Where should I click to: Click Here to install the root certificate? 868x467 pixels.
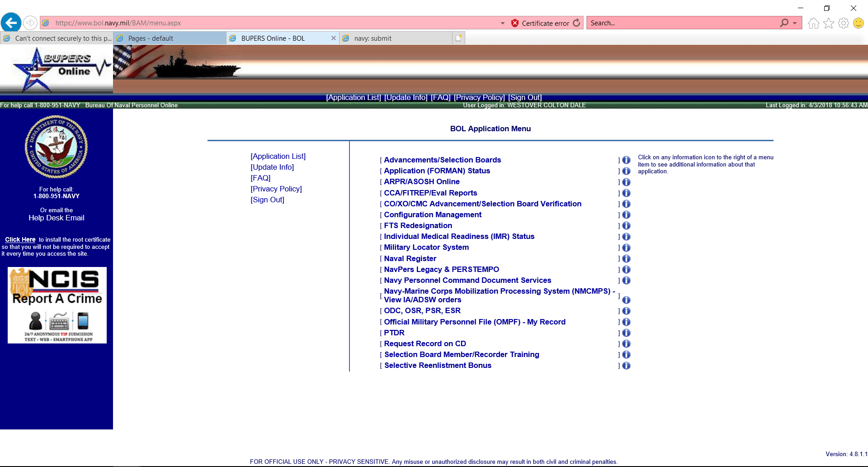point(20,239)
